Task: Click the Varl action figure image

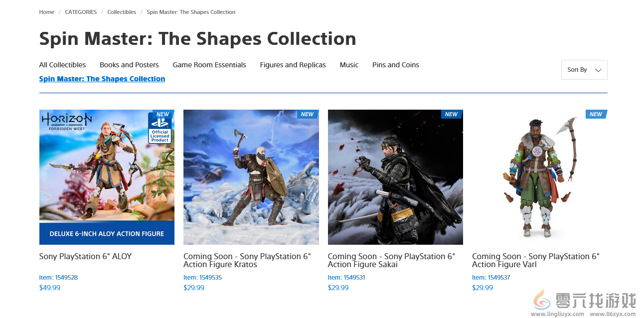Action: (539, 177)
